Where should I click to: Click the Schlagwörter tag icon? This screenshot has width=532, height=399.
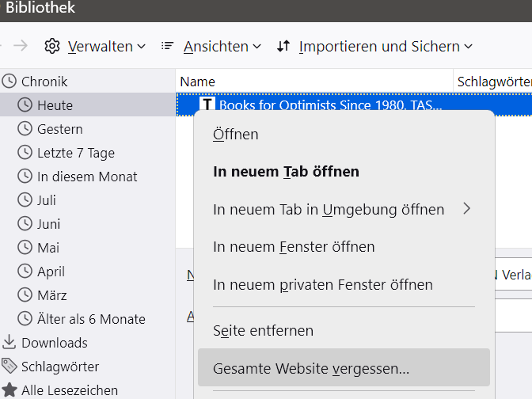tap(9, 367)
